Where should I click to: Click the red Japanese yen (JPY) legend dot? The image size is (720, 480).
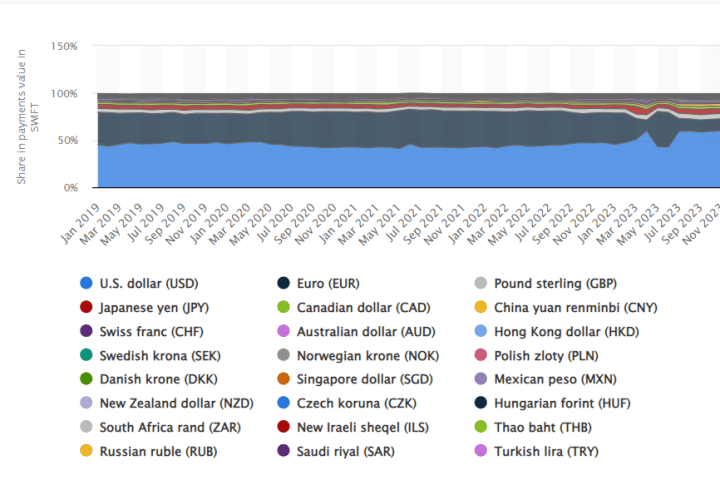[x=87, y=307]
